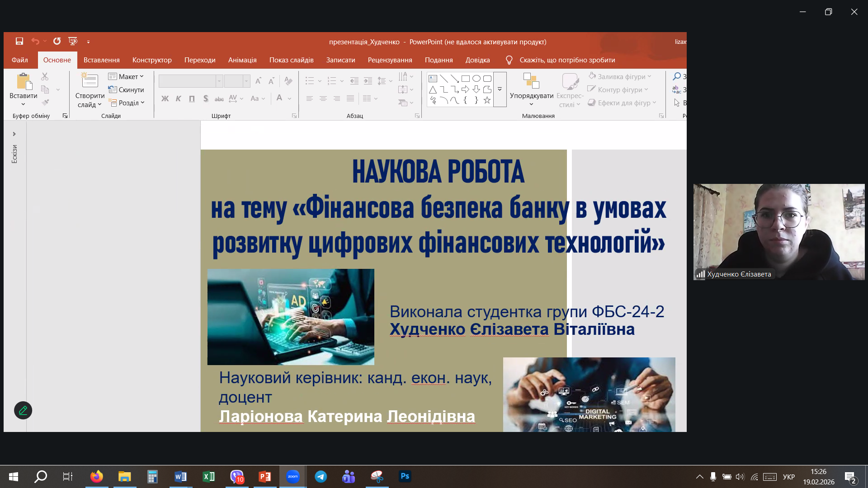Open Telegram from the Windows taskbar
Viewport: 868px width, 488px height.
(321, 476)
